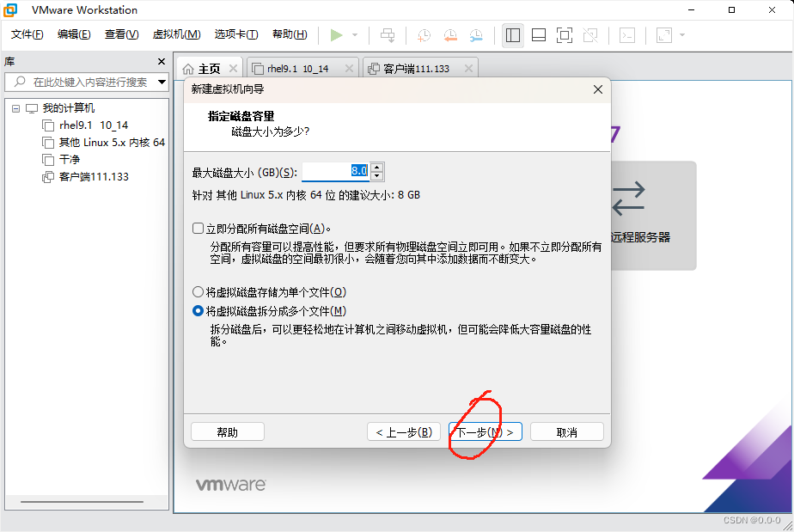Click the take snapshot toolbar icon
The height and width of the screenshot is (532, 794).
coord(424,35)
